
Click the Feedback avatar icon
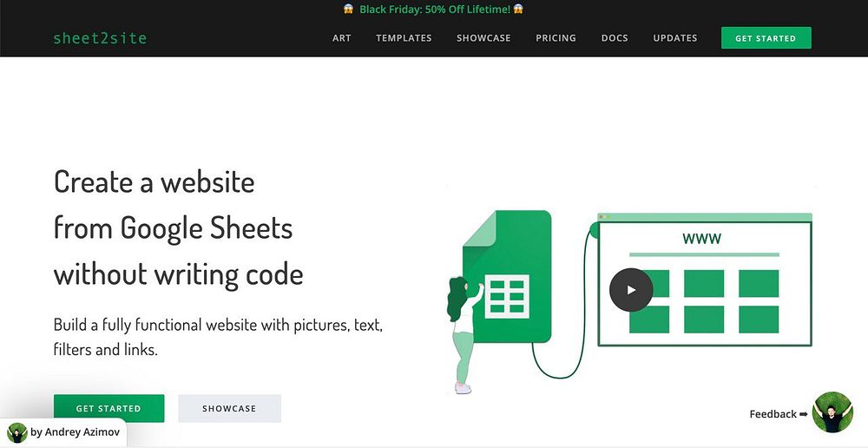832,412
